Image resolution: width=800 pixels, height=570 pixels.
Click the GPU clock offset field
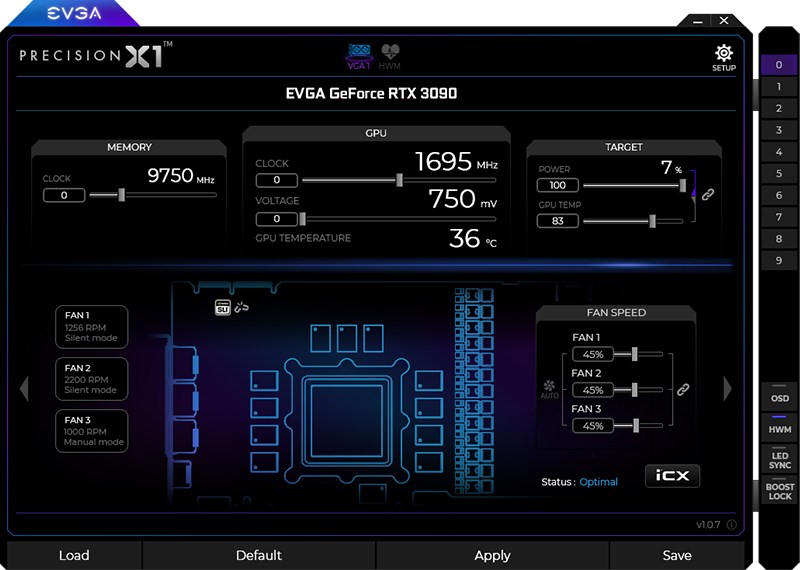pos(277,180)
